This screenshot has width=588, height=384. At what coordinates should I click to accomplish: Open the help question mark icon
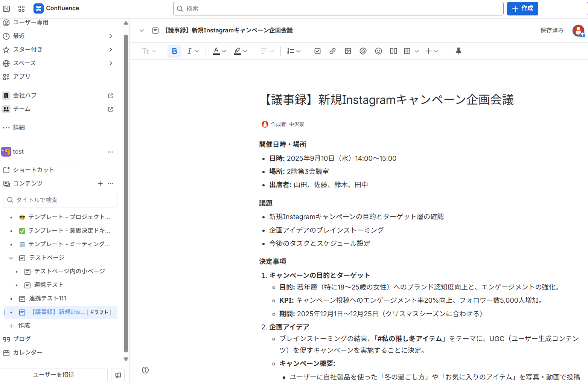145,370
